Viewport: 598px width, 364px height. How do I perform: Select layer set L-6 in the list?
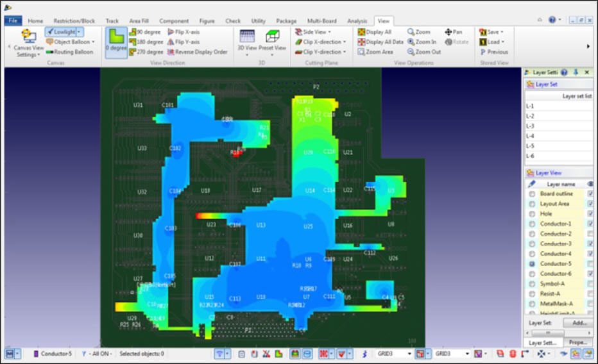coord(559,156)
